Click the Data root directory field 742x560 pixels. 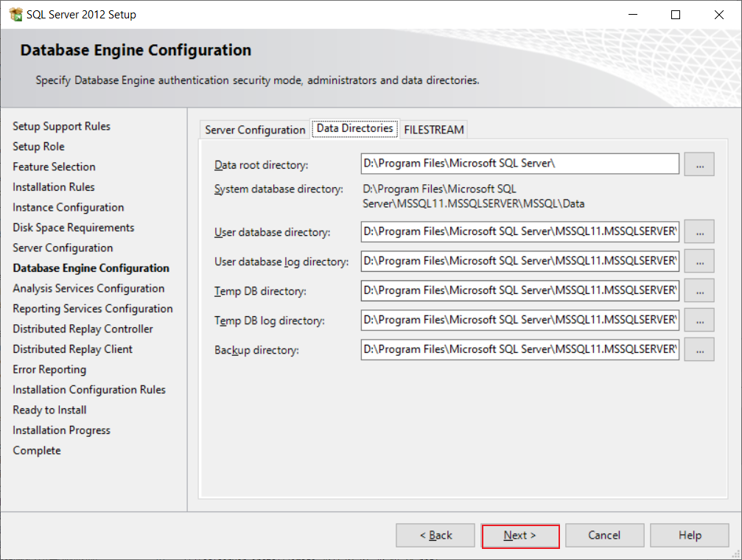(520, 164)
